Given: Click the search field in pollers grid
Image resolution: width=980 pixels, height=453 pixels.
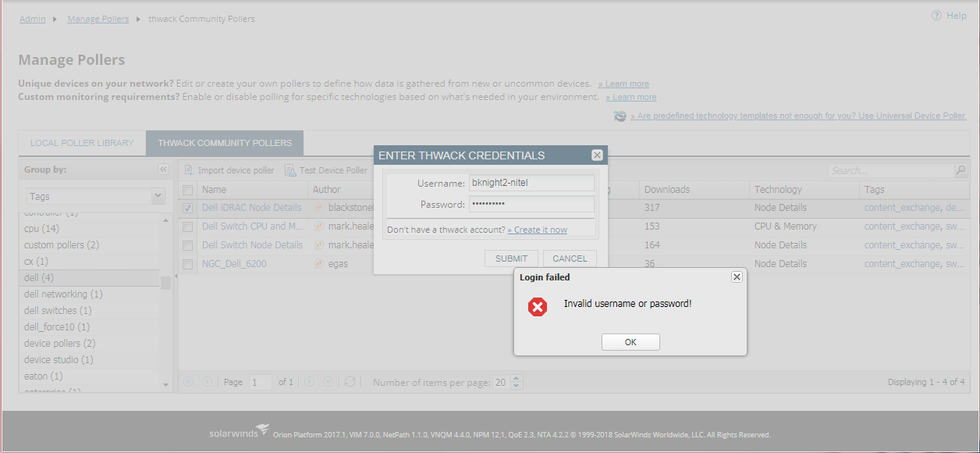Looking at the screenshot, I should (x=891, y=170).
